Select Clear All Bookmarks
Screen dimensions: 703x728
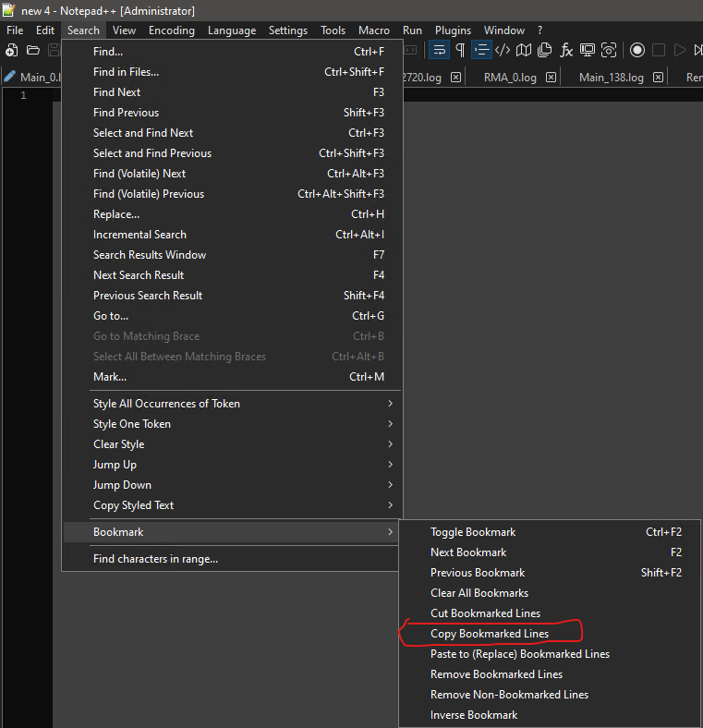pos(550,593)
